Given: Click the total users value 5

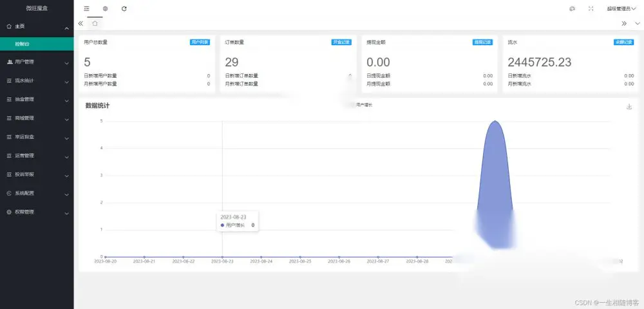Looking at the screenshot, I should [87, 62].
